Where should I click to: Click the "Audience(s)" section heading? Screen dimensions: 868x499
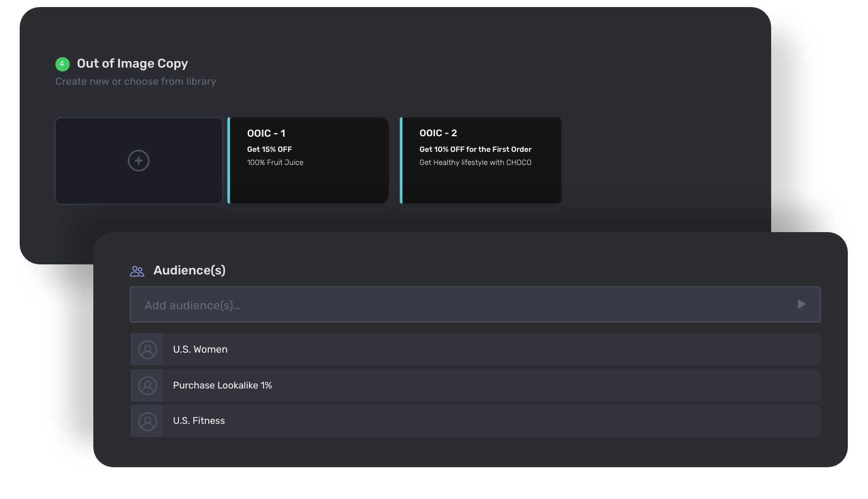(x=189, y=270)
